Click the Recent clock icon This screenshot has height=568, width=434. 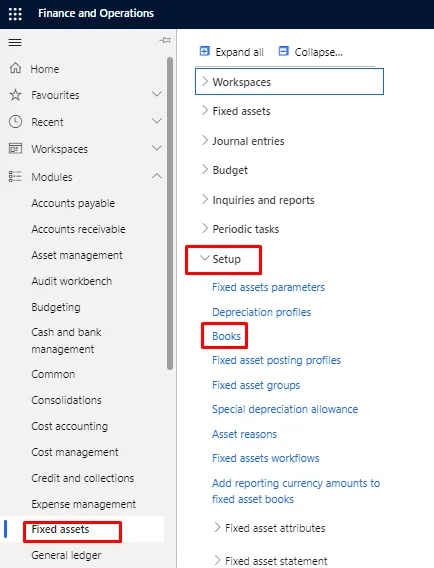coord(15,122)
